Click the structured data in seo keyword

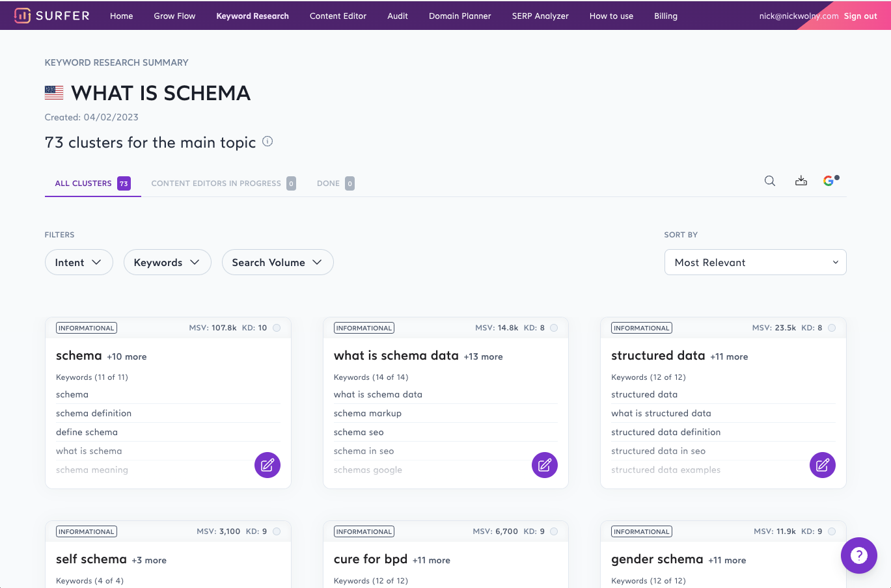(x=658, y=451)
